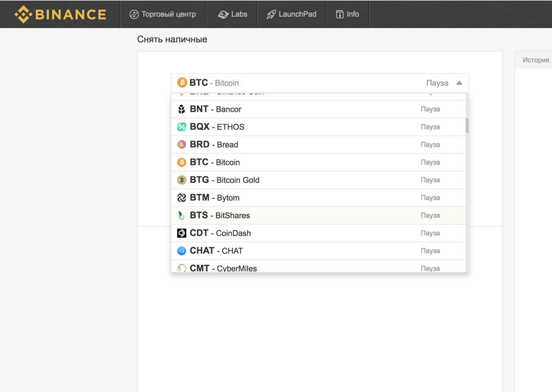This screenshot has height=392, width=552.
Task: Select BTS - BitShares option
Action: [318, 215]
